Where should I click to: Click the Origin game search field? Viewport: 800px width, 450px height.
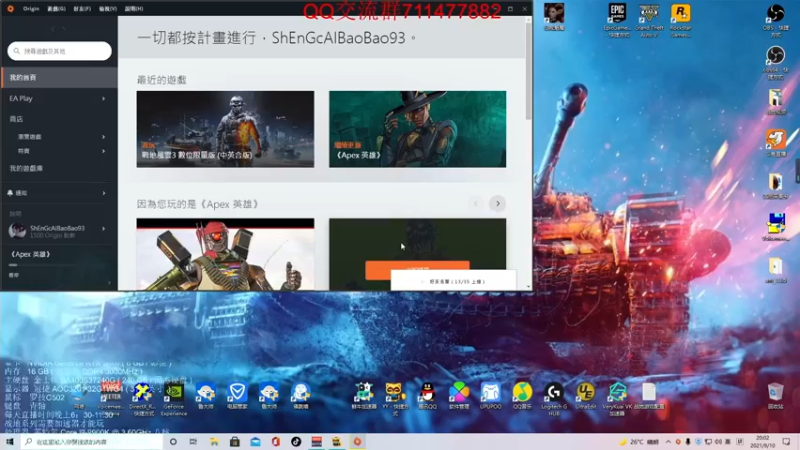(x=60, y=51)
